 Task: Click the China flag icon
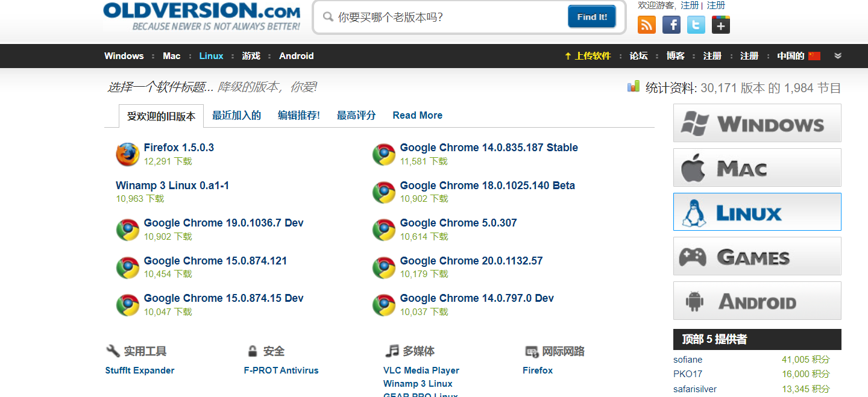(x=815, y=56)
